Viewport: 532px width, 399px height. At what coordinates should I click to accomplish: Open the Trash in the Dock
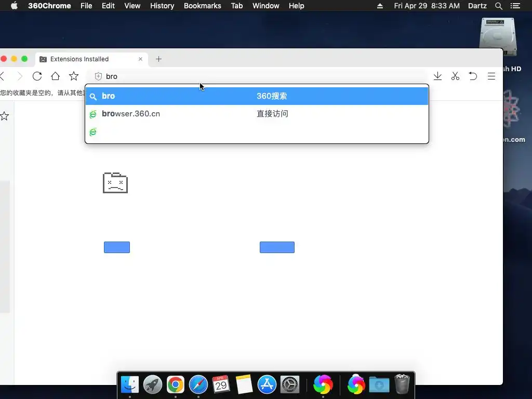402,384
